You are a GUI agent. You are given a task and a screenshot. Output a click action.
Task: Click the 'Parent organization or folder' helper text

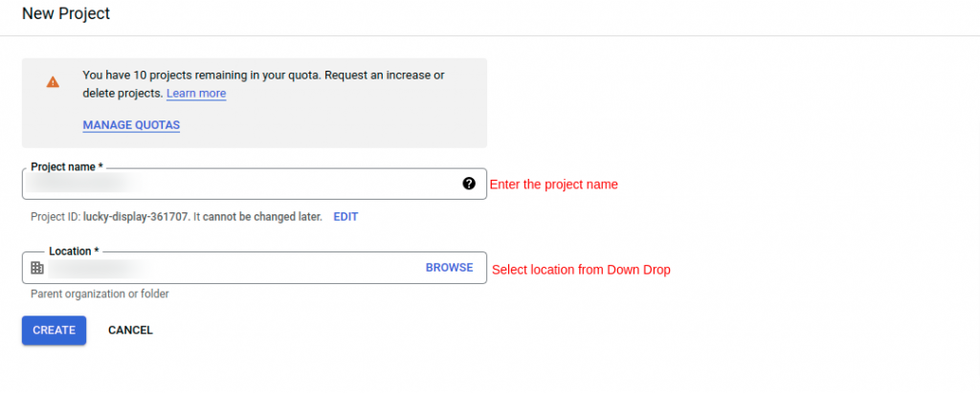[100, 294]
